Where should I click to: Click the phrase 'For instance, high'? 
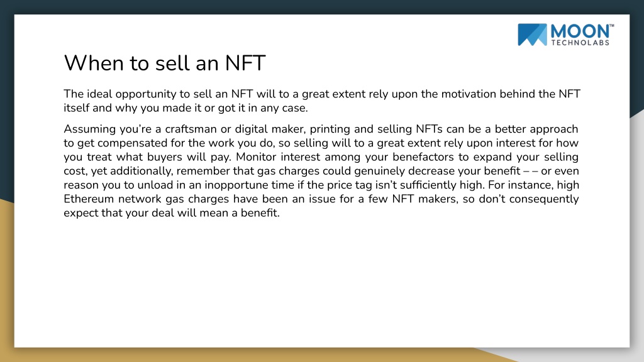click(533, 185)
